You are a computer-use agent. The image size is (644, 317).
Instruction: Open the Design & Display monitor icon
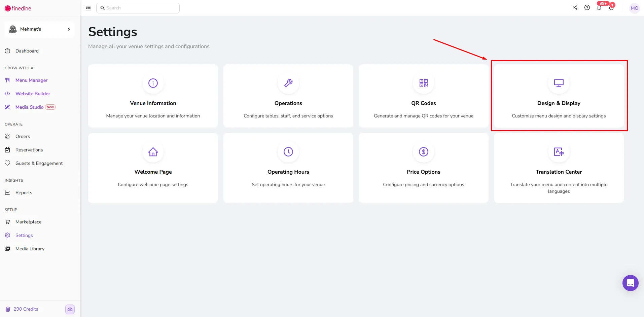point(559,83)
